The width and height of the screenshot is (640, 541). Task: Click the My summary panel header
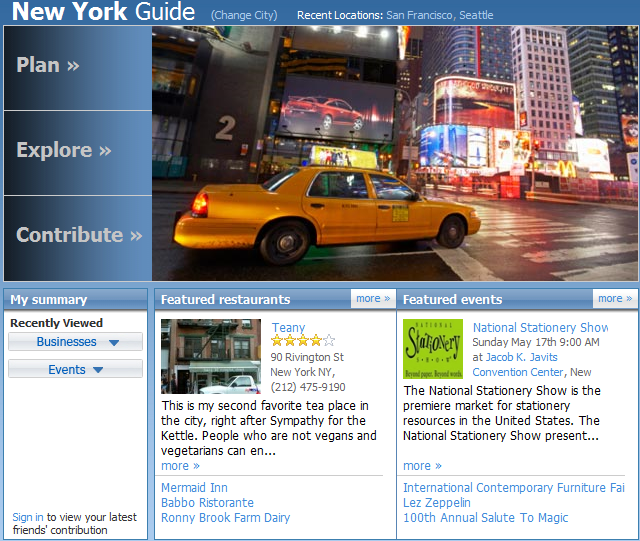(x=76, y=299)
